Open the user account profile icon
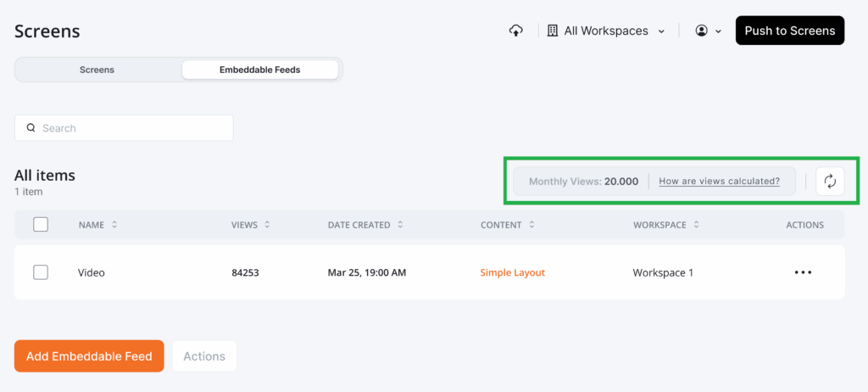Screen dimensions: 868x392 tap(701, 31)
